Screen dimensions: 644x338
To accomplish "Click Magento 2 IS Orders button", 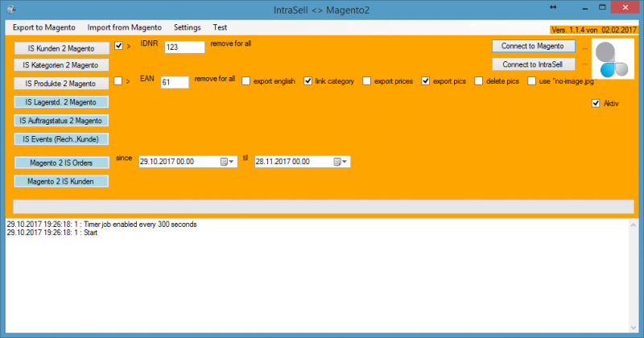I will coord(62,163).
